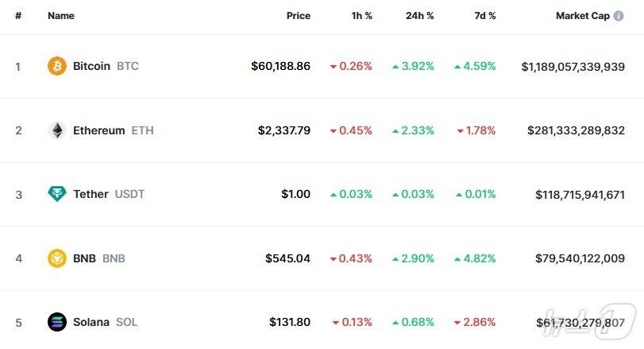Sort by Market Cap column header

click(582, 16)
